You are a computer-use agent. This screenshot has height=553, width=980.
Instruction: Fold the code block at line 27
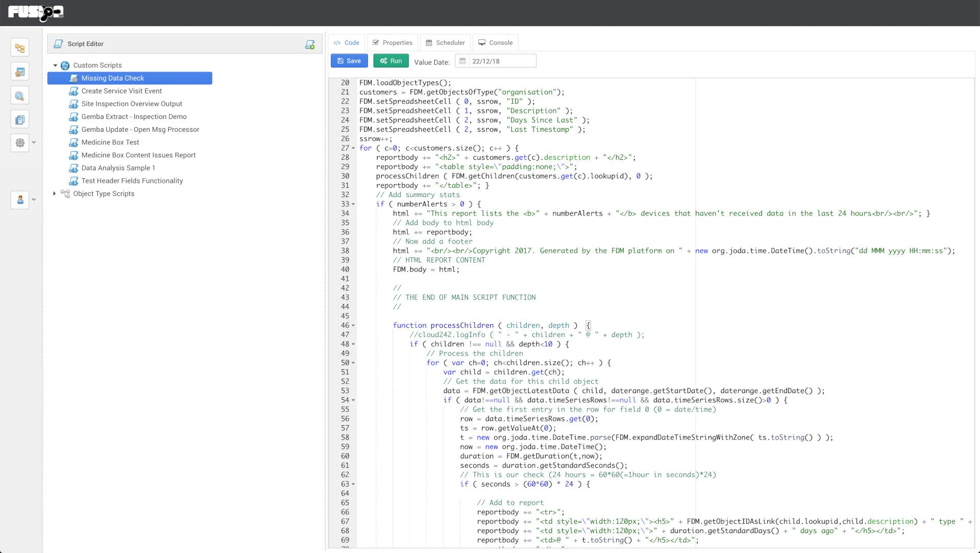353,149
